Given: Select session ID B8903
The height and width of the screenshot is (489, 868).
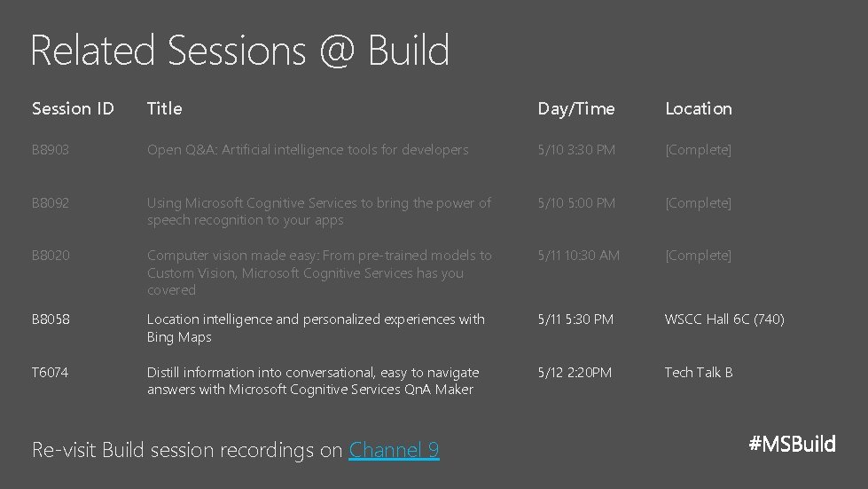Looking at the screenshot, I should point(50,150).
